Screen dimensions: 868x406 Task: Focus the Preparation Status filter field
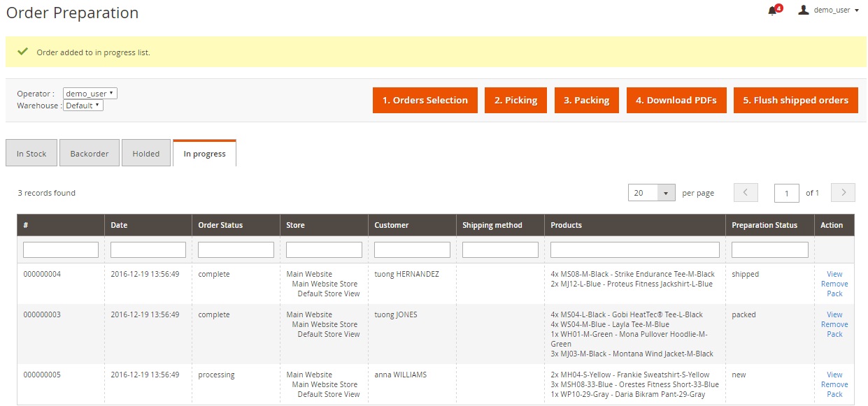[770, 249]
